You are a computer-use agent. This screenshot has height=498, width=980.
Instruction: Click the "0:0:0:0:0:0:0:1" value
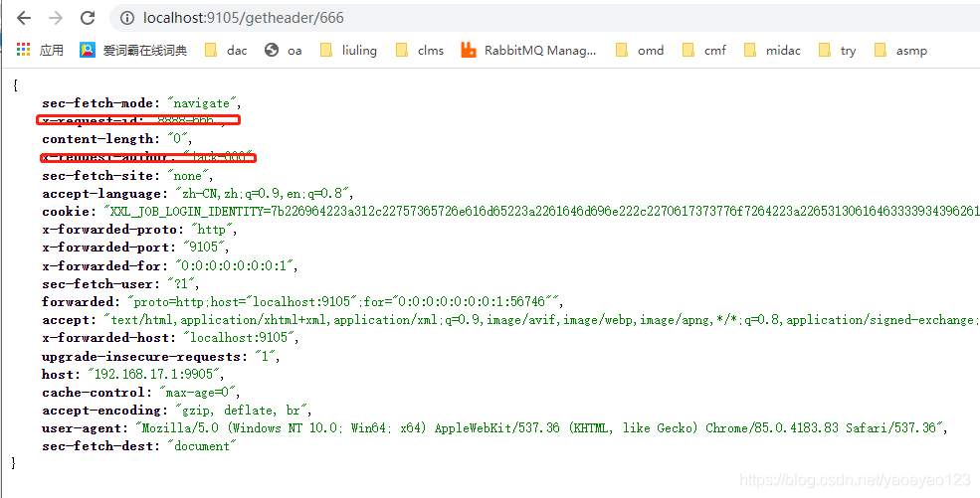pos(234,265)
